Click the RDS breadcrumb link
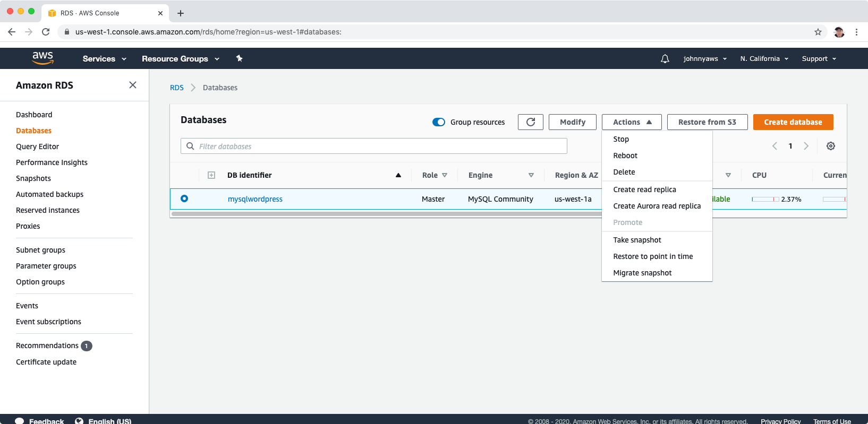 coord(177,88)
